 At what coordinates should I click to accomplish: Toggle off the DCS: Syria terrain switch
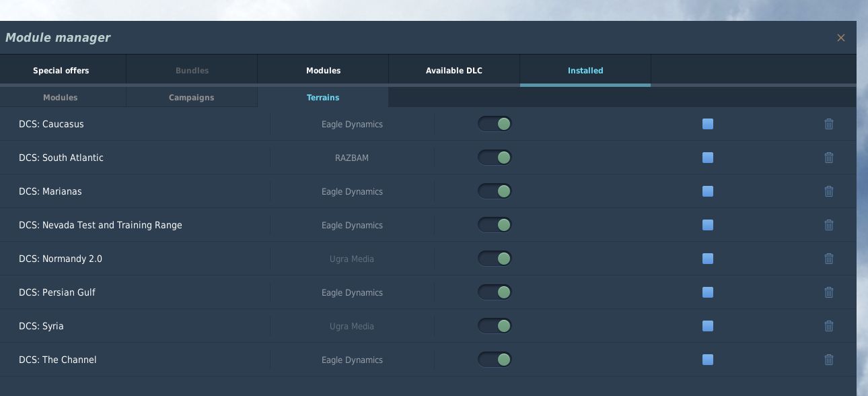point(495,326)
